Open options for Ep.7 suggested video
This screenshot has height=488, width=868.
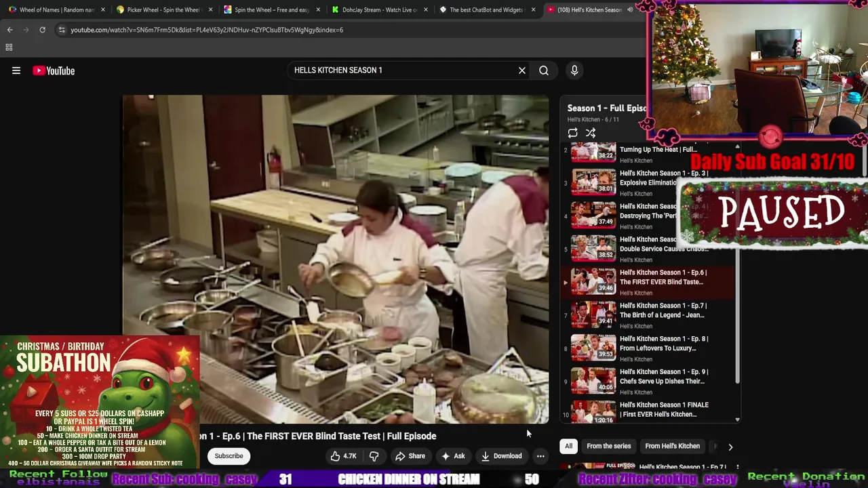(x=737, y=468)
